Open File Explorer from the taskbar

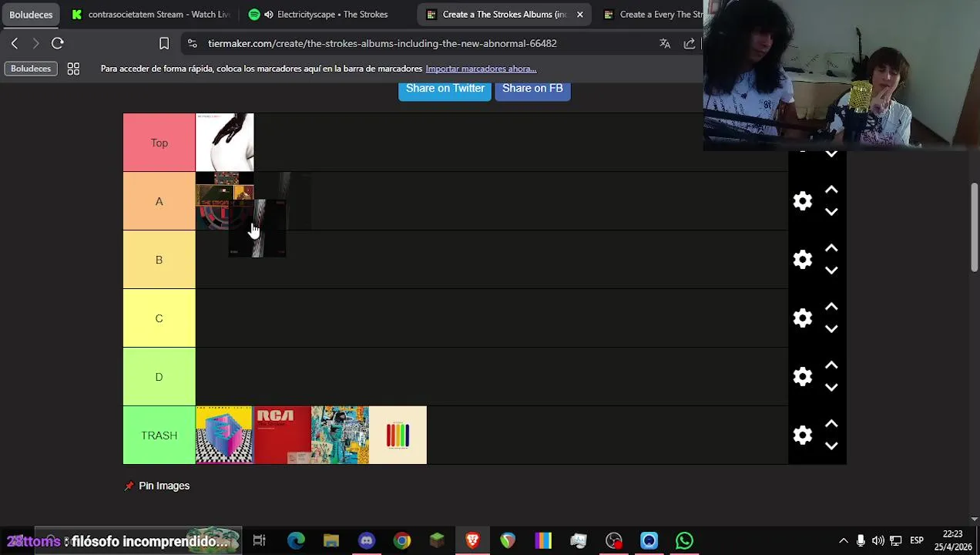point(331,541)
